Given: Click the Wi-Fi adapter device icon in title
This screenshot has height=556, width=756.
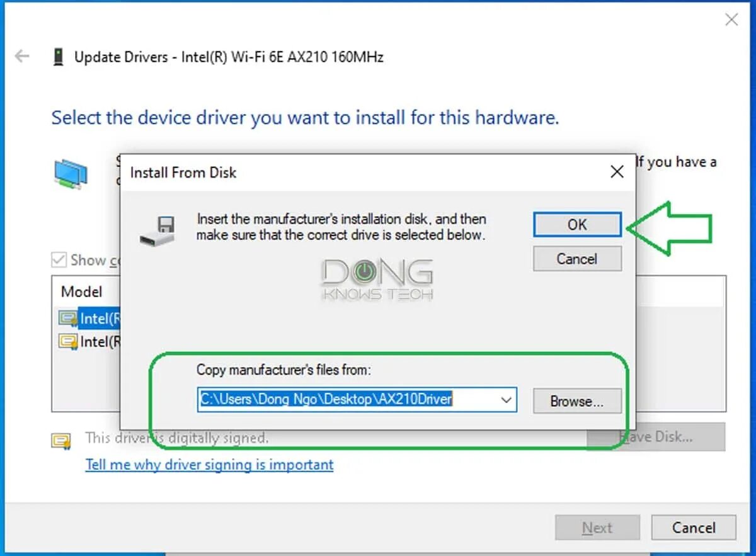Looking at the screenshot, I should pyautogui.click(x=59, y=57).
